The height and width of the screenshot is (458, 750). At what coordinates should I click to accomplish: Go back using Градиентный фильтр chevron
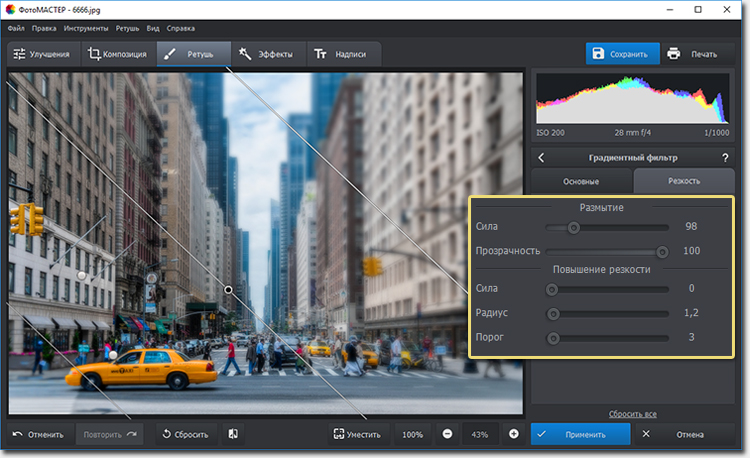541,157
